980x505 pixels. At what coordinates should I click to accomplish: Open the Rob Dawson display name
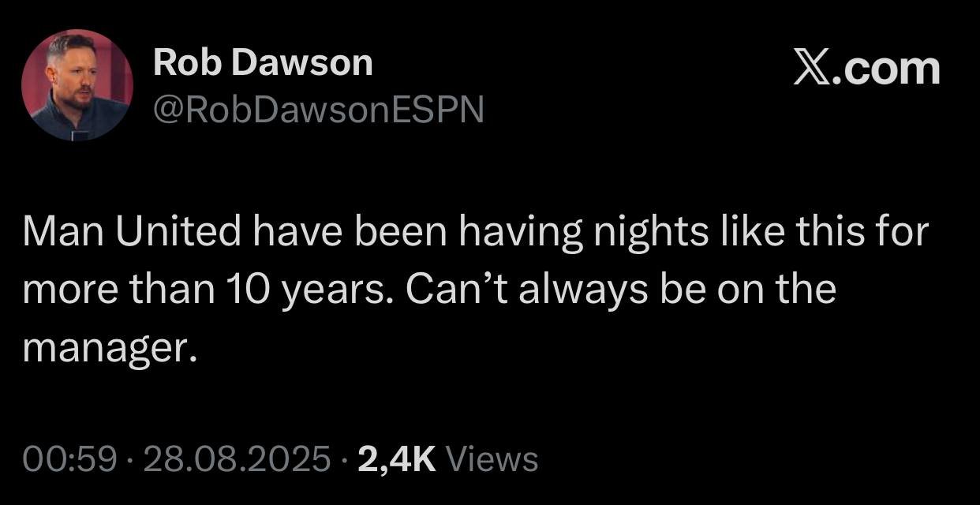click(x=263, y=62)
